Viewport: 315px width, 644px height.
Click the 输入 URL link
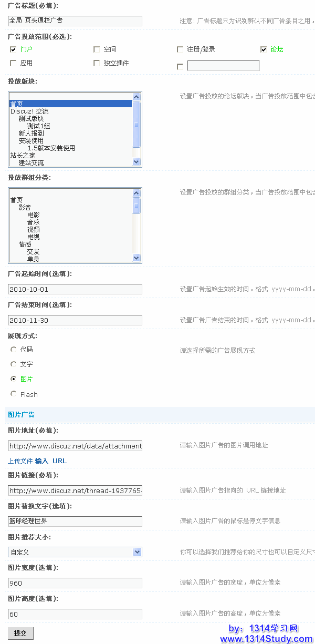[51, 461]
